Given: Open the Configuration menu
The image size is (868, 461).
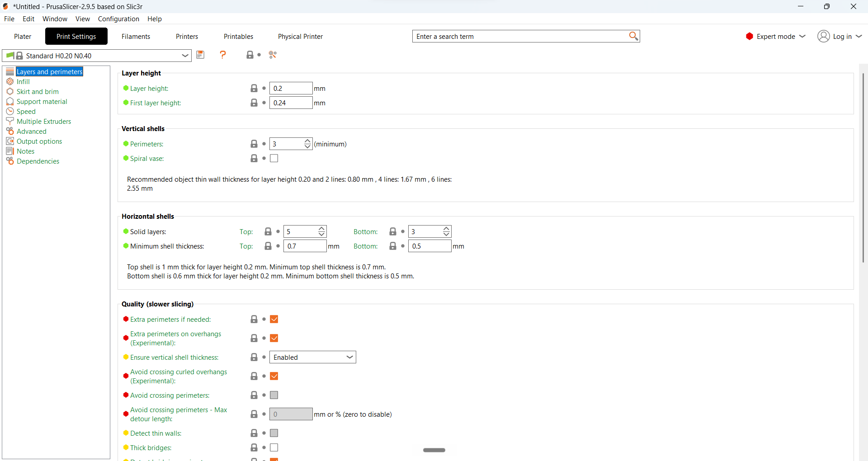Looking at the screenshot, I should pyautogui.click(x=118, y=19).
